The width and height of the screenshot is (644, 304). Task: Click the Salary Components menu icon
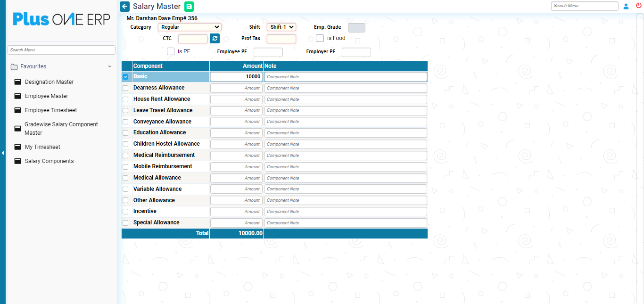17,161
